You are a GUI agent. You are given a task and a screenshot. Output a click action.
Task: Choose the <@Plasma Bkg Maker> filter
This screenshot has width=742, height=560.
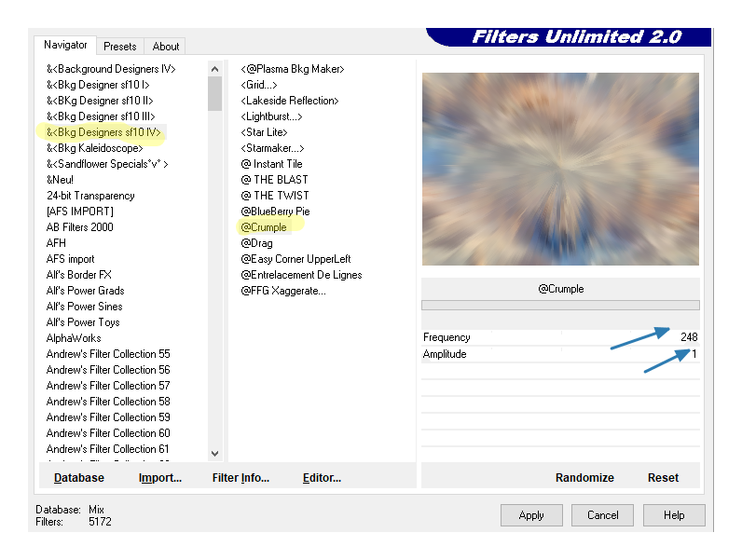[x=293, y=69]
